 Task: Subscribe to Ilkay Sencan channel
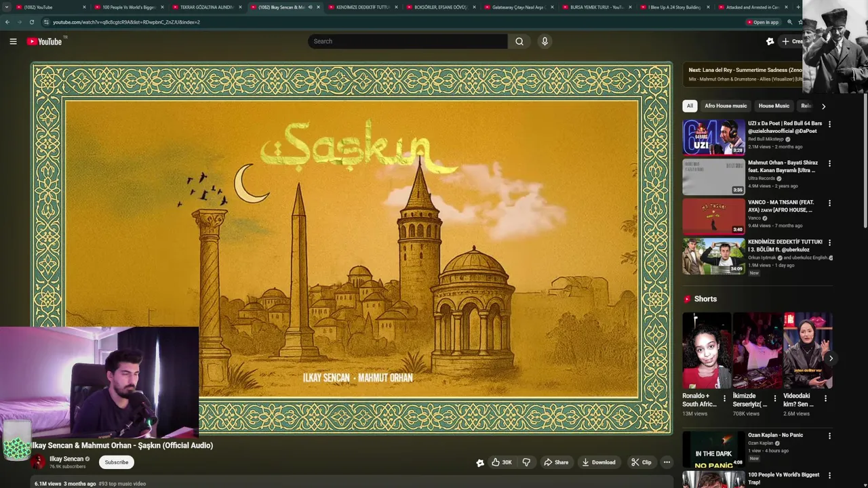(x=116, y=462)
